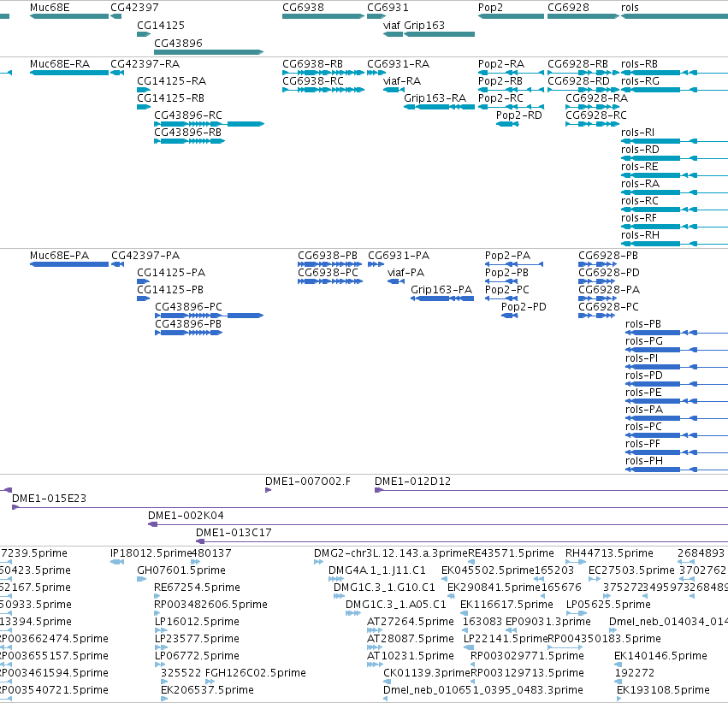Click transcript CG43896-RC
728x703 pixels.
tap(188, 115)
